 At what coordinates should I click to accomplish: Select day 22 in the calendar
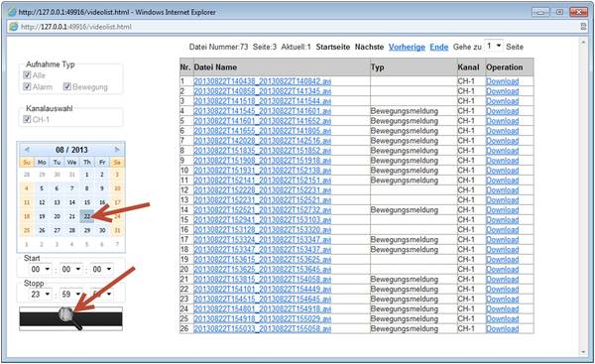tap(87, 216)
